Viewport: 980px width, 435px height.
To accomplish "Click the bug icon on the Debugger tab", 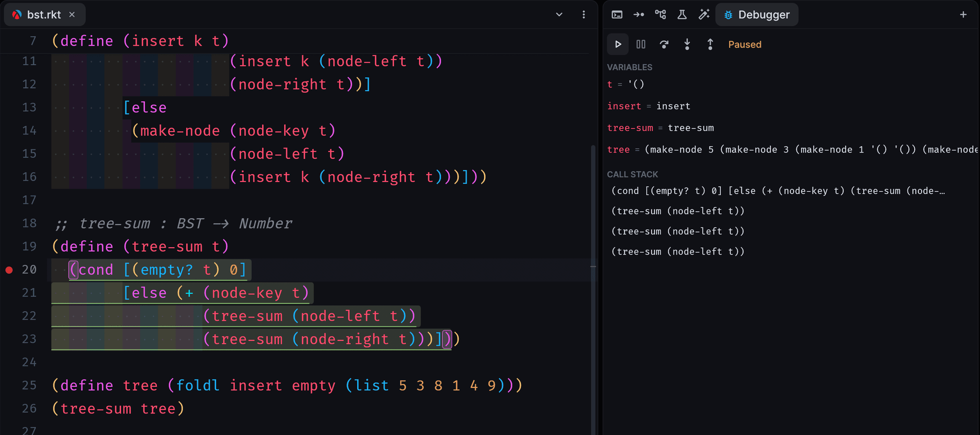I will [728, 15].
